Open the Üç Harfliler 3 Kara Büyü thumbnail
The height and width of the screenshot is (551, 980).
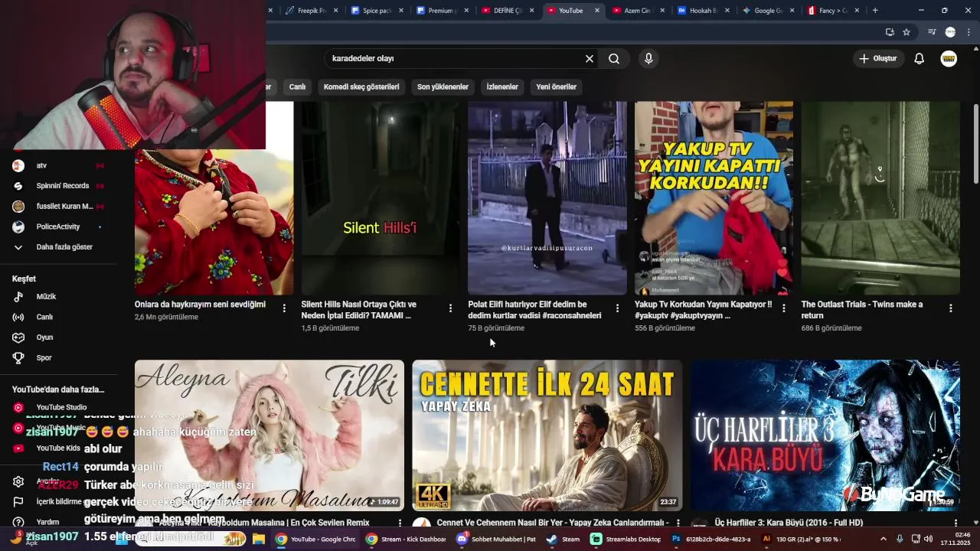[x=825, y=435]
